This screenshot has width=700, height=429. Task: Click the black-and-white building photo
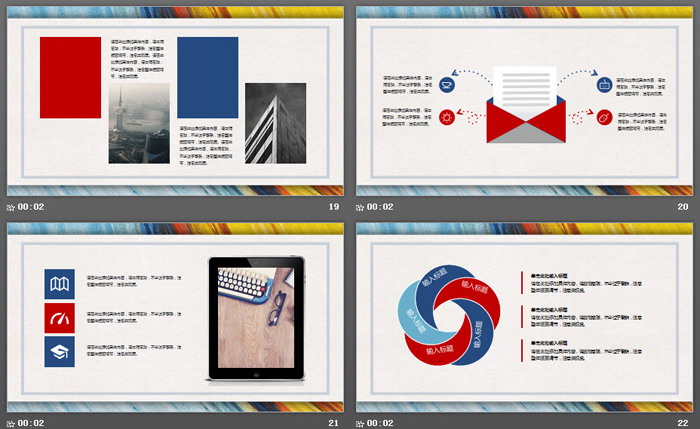tap(275, 123)
